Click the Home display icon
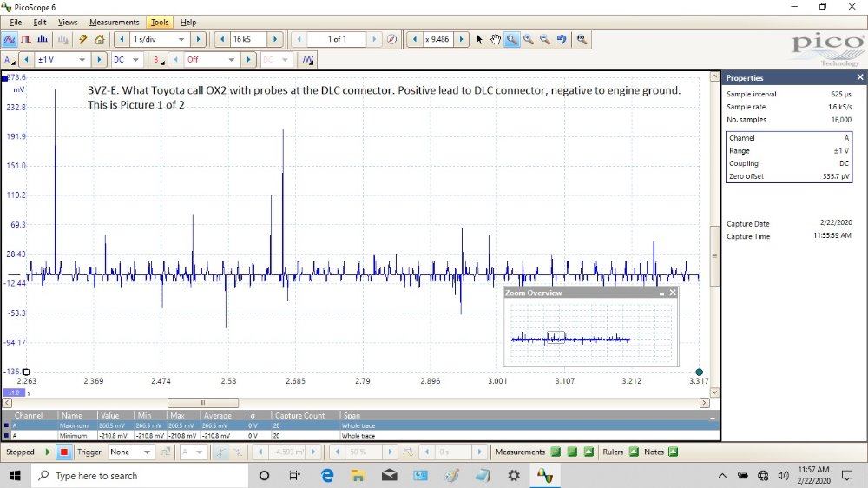This screenshot has height=488, width=868. point(100,39)
